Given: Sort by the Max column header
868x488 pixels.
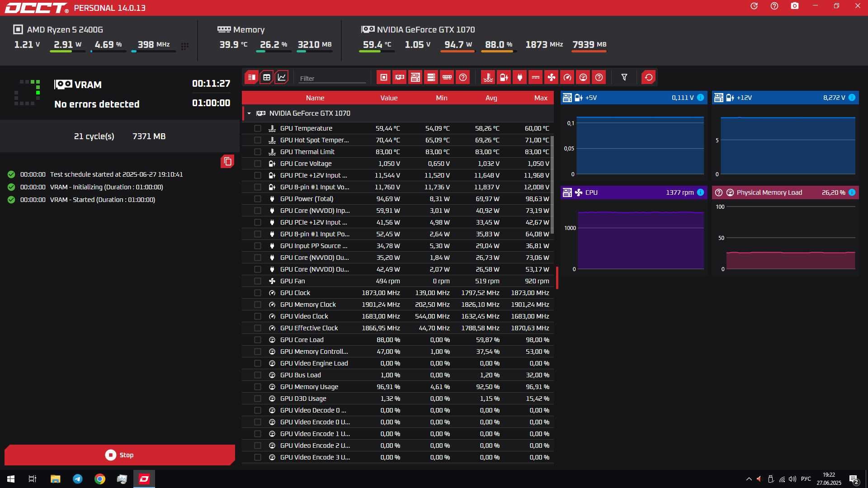Looking at the screenshot, I should (541, 98).
